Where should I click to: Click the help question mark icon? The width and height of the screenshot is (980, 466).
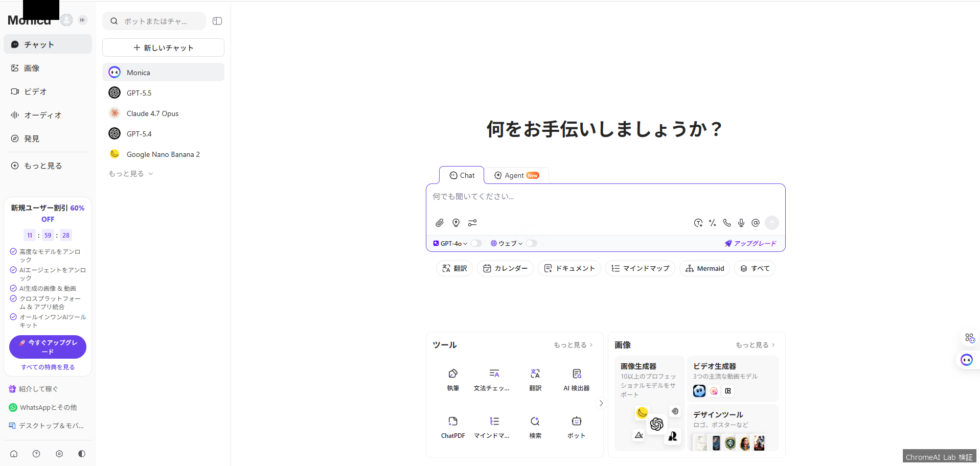coord(36,454)
